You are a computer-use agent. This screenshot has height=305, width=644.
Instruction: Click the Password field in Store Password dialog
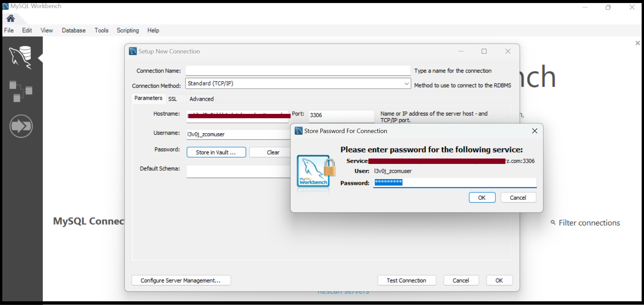(455, 182)
